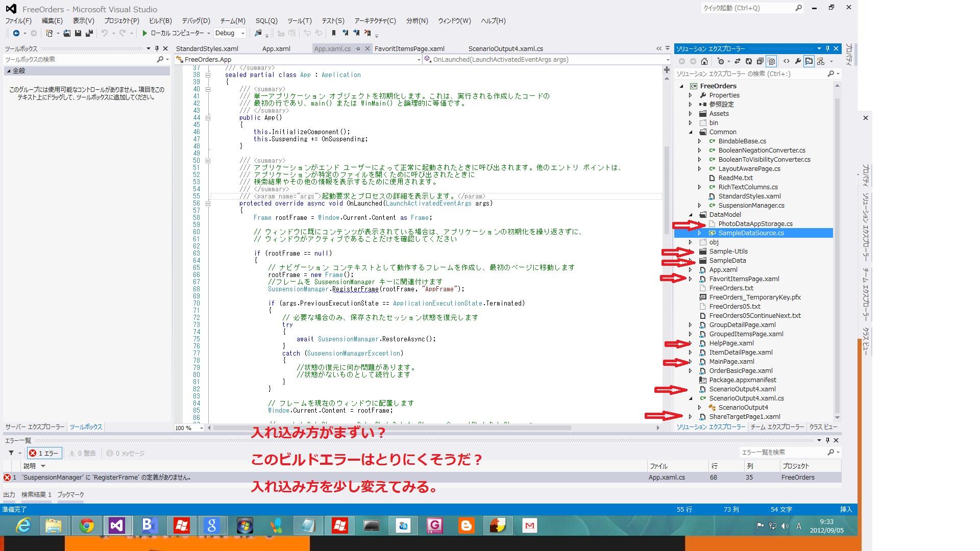Image resolution: width=980 pixels, height=551 pixels.
Task: Click View Code icon in Solution Explorer
Action: [786, 61]
